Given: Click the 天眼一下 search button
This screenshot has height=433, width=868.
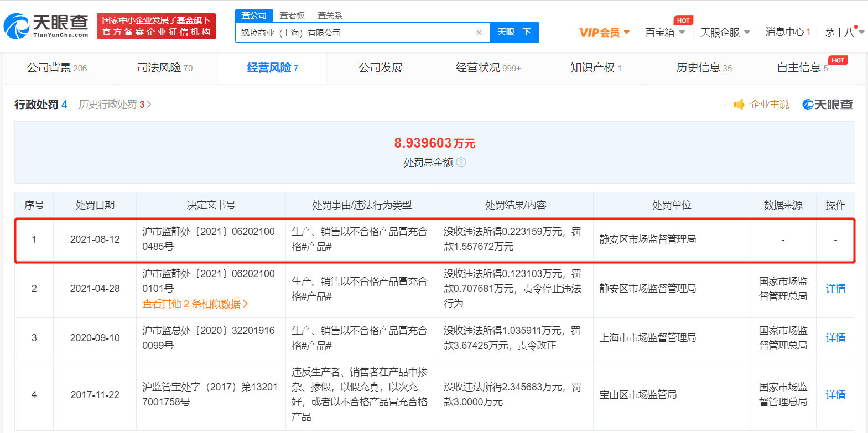Looking at the screenshot, I should [x=514, y=32].
